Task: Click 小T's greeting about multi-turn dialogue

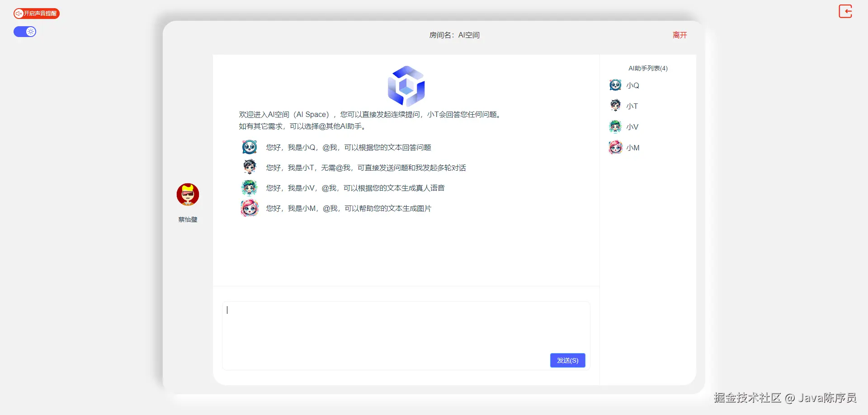Action: click(366, 168)
